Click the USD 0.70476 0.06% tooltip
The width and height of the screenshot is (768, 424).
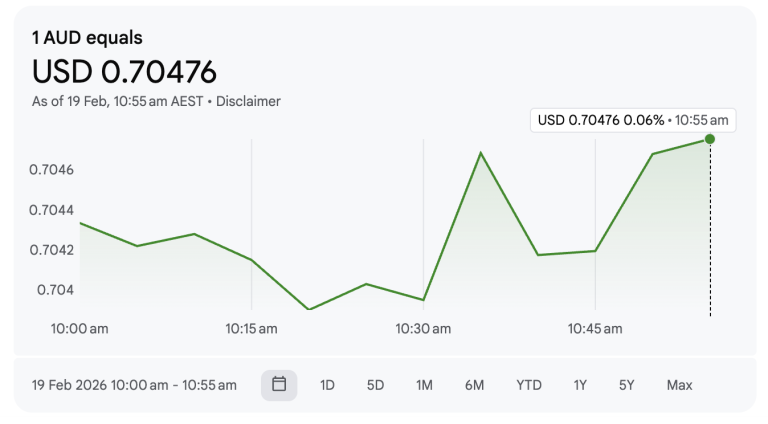[634, 120]
